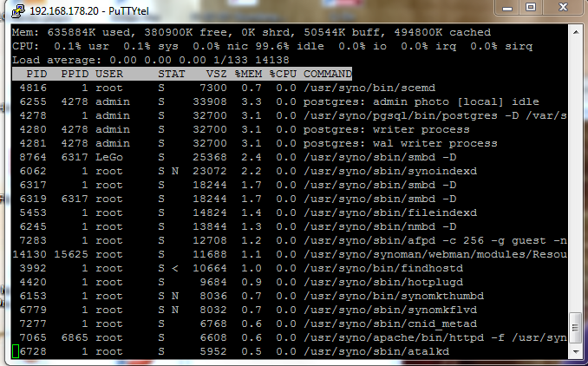Click '/usr/syno/bin/findhostd' command
The width and height of the screenshot is (588, 366).
coord(383,268)
